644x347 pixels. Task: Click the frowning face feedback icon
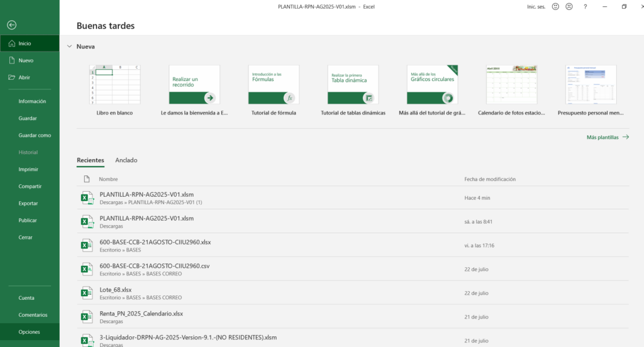[569, 6]
